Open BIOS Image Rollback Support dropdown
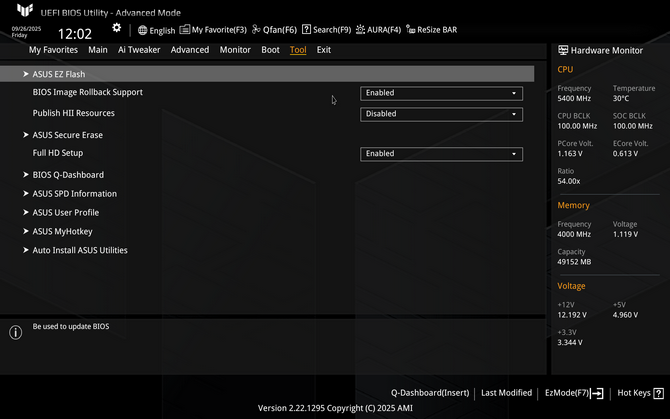Image resolution: width=670 pixels, height=419 pixels. coord(441,93)
